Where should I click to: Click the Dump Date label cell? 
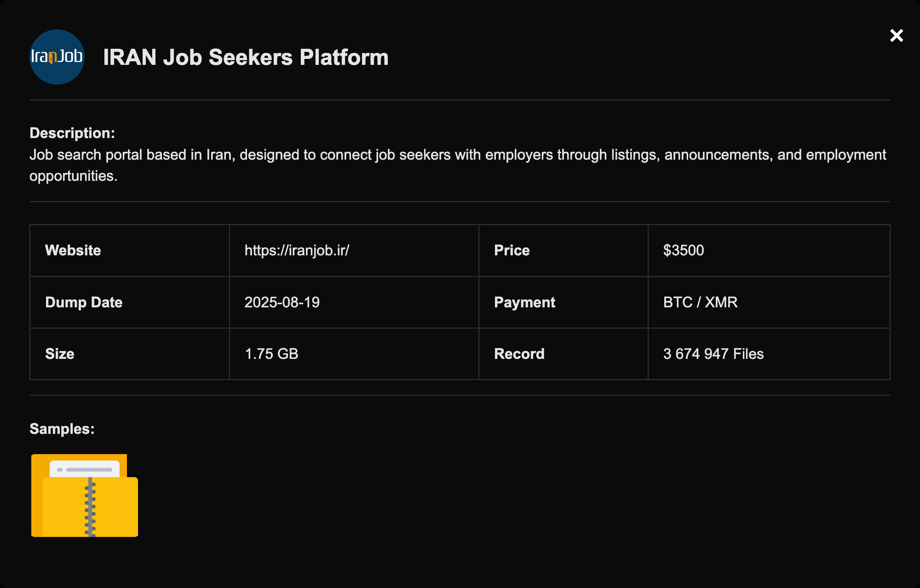pos(84,302)
